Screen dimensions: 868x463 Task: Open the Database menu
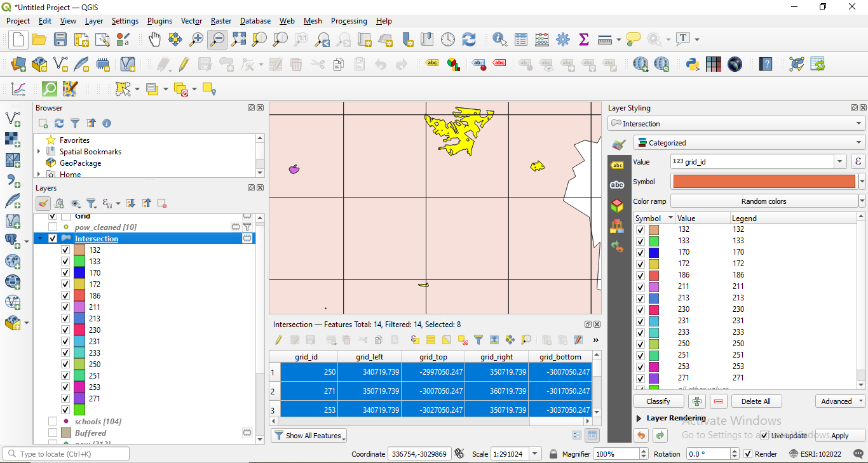tap(255, 21)
